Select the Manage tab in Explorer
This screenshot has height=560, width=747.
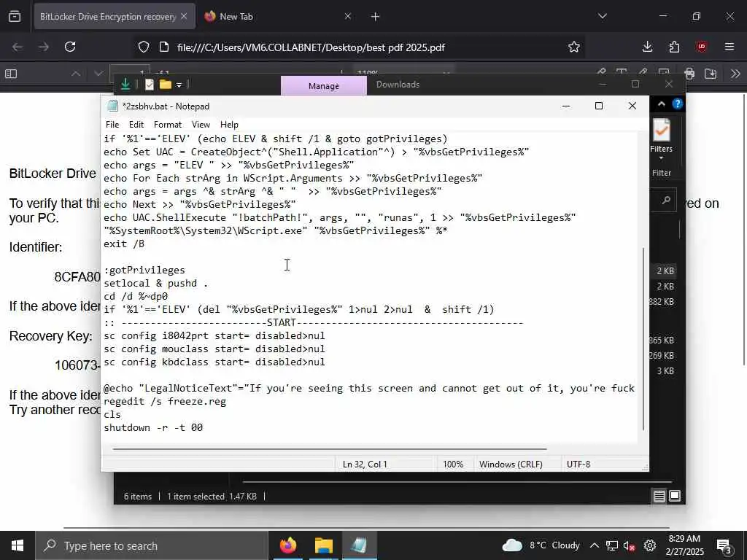pyautogui.click(x=323, y=86)
